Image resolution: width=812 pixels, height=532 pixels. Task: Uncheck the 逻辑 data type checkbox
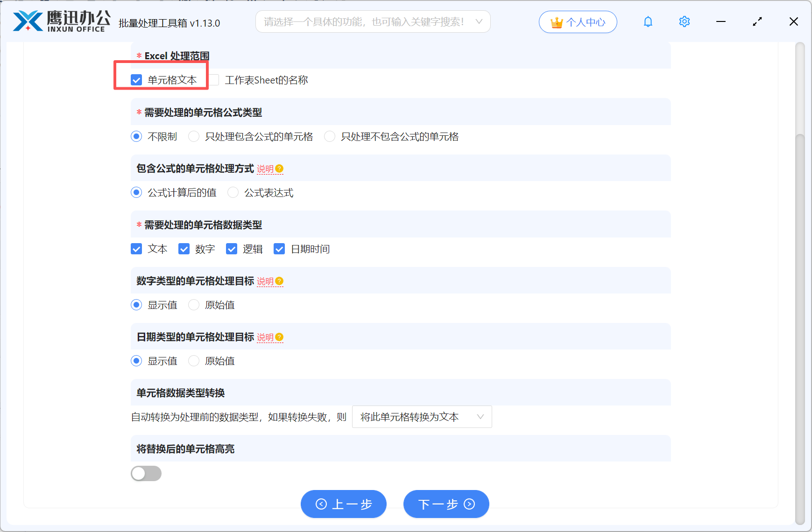click(232, 249)
